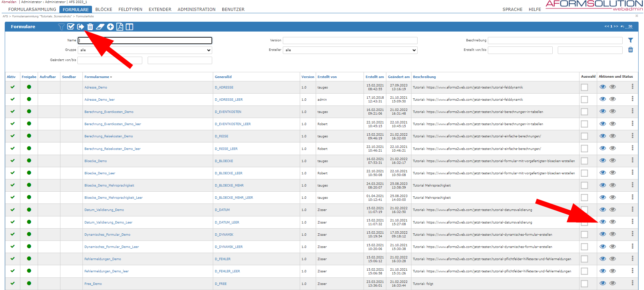Click the Version filter input field
The image size is (644, 290).
point(350,40)
